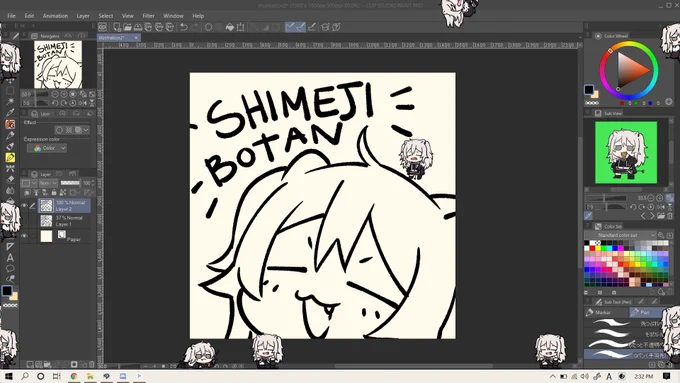Viewport: 680px width, 383px height.
Task: Select the Eyedropper tool
Action: 10,113
